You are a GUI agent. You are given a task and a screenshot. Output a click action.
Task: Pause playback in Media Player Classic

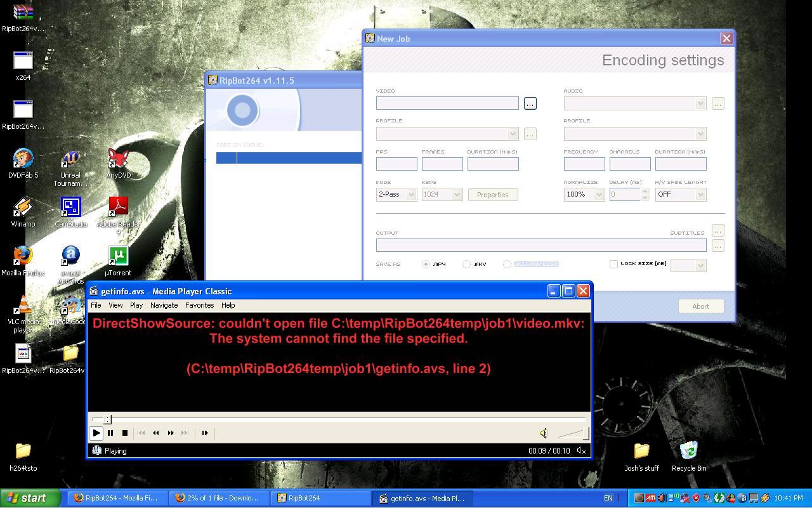click(110, 433)
